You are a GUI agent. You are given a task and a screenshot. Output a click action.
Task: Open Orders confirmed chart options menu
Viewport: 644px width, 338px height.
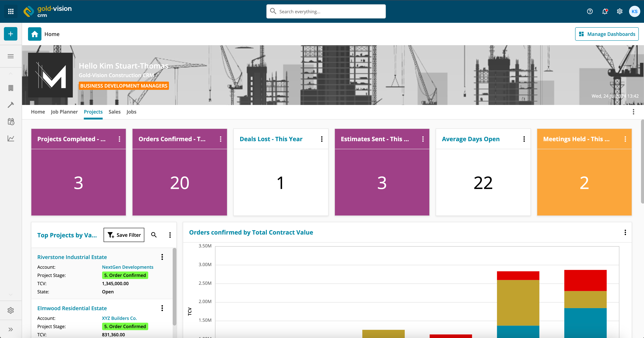click(x=625, y=232)
